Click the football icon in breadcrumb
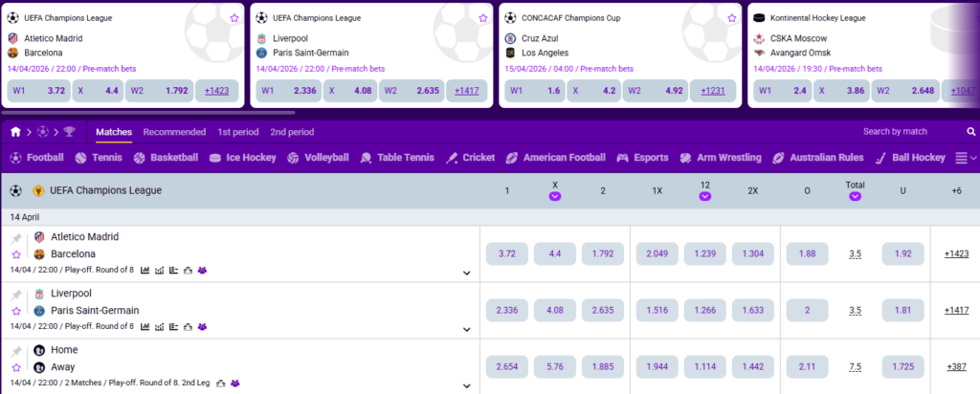The height and width of the screenshot is (394, 980). tap(42, 132)
